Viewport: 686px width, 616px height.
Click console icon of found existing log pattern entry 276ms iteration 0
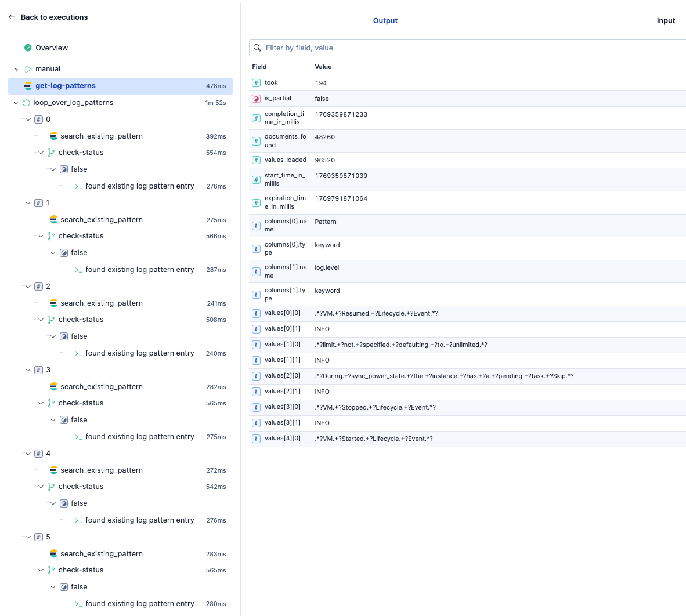78,186
